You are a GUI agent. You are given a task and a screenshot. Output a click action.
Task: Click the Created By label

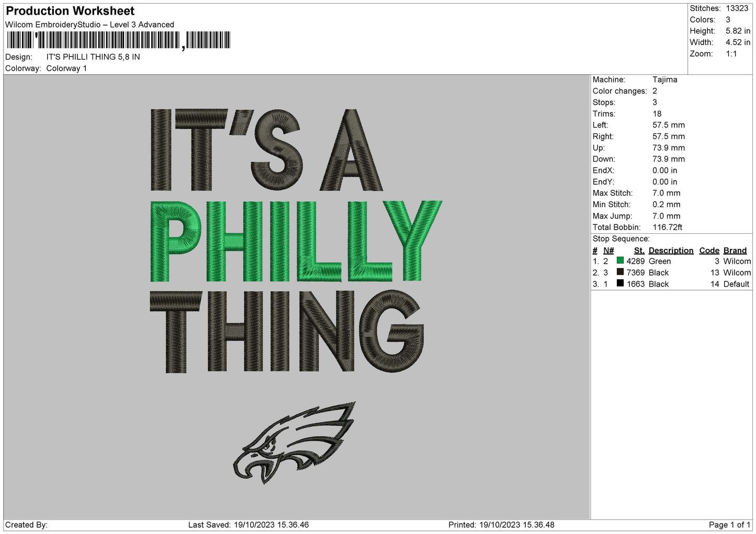click(x=26, y=525)
